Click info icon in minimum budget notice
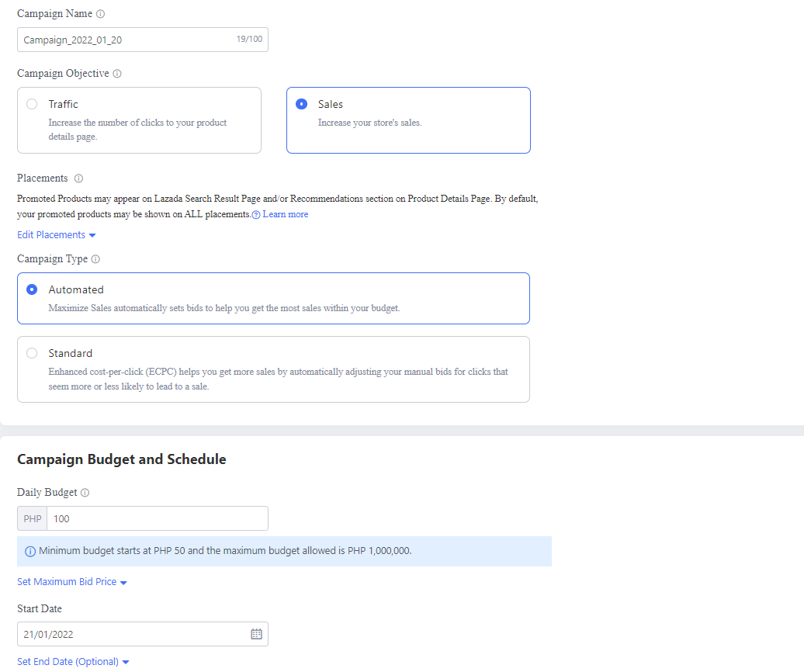This screenshot has width=804, height=672. [30, 552]
